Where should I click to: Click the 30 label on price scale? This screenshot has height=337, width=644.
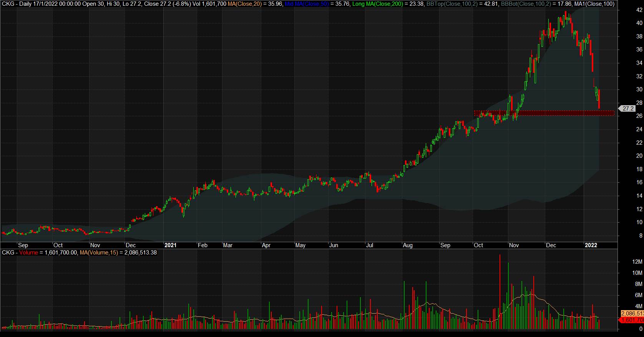point(639,90)
